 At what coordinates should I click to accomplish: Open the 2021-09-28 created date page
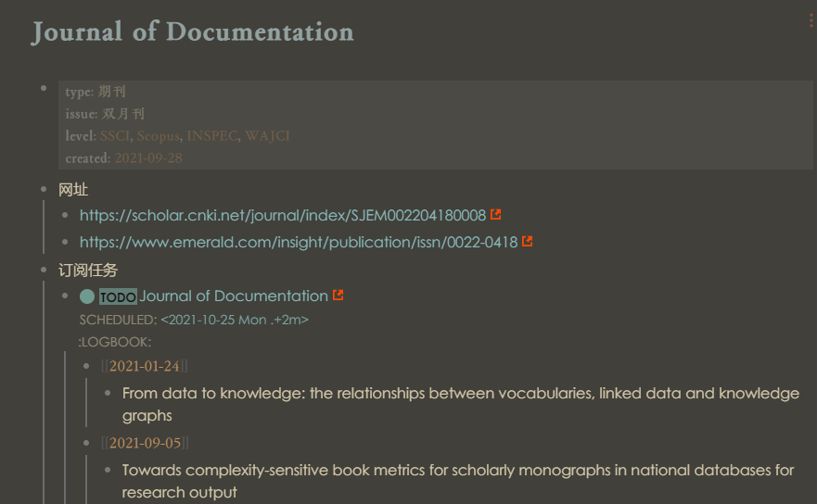[148, 158]
